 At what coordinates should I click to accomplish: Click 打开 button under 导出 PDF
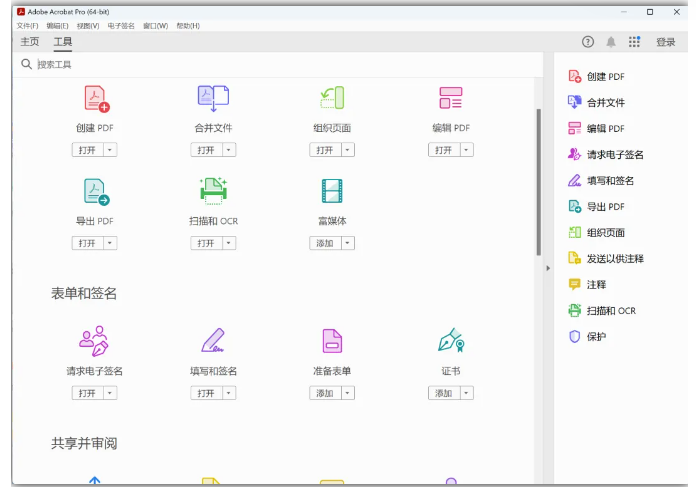pyautogui.click(x=87, y=243)
